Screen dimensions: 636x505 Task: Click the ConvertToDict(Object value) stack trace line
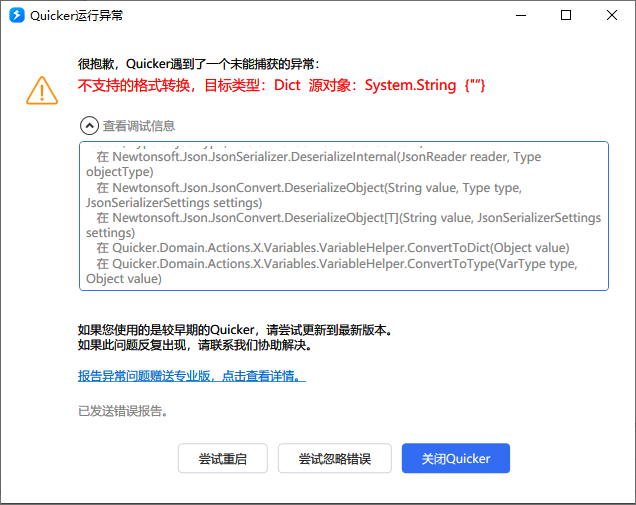point(333,248)
